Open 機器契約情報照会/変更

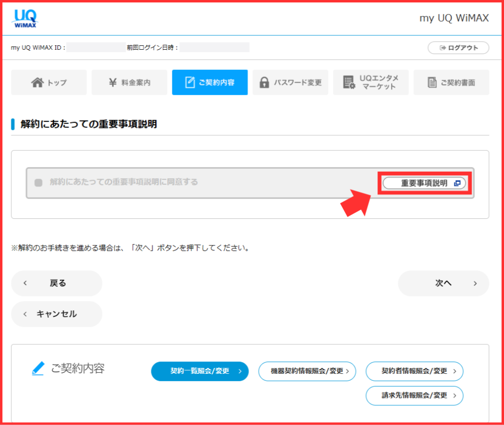coord(307,371)
